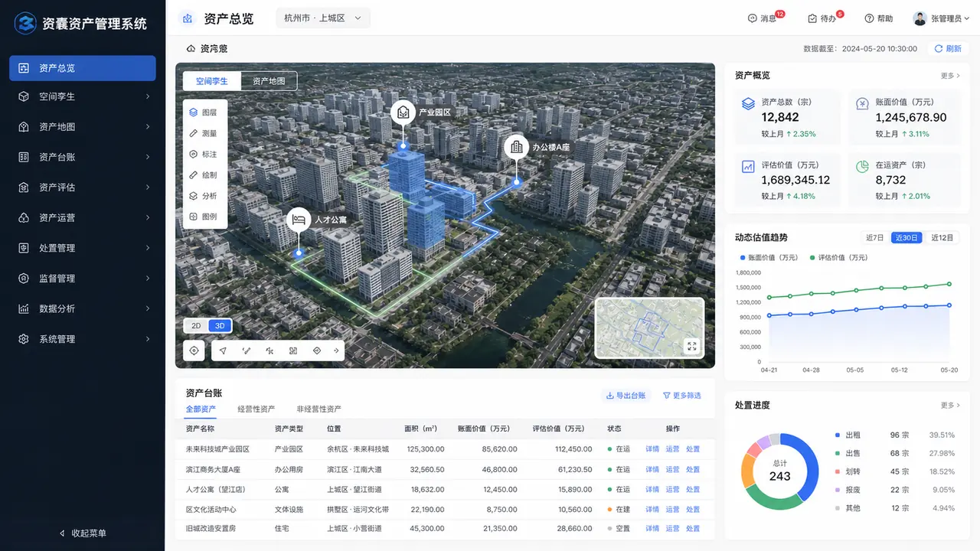Click 更多 in 处置进度 panel

[x=950, y=406]
